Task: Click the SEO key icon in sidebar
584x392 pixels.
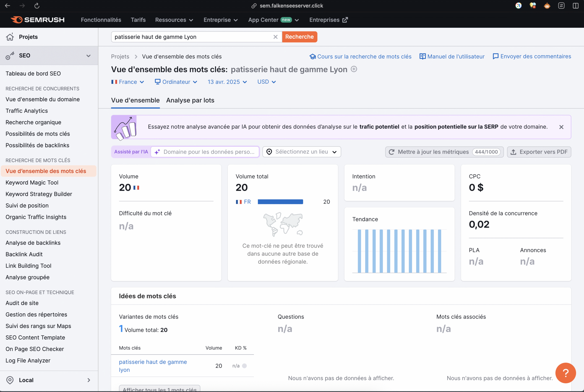Action: point(10,56)
